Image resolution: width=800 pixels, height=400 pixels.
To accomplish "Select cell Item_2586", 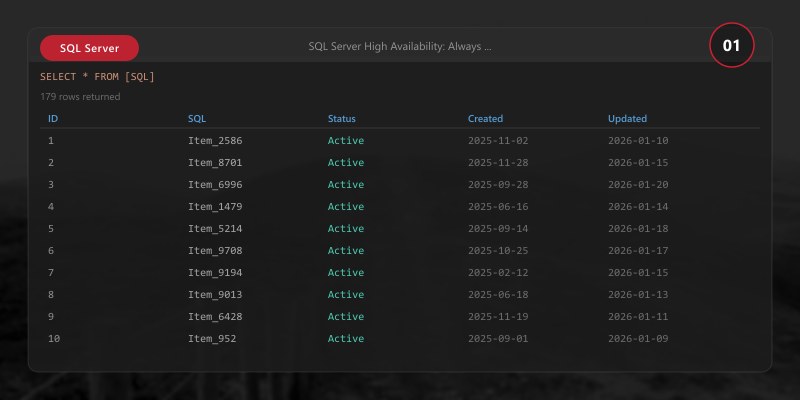I will (x=215, y=140).
